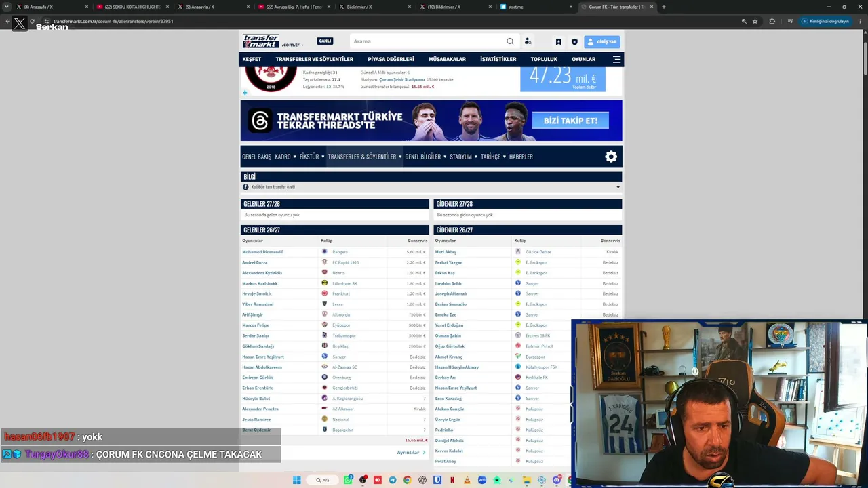Viewport: 868px width, 488px height.
Task: Click the Beşiktaş club crest
Action: pyautogui.click(x=324, y=346)
